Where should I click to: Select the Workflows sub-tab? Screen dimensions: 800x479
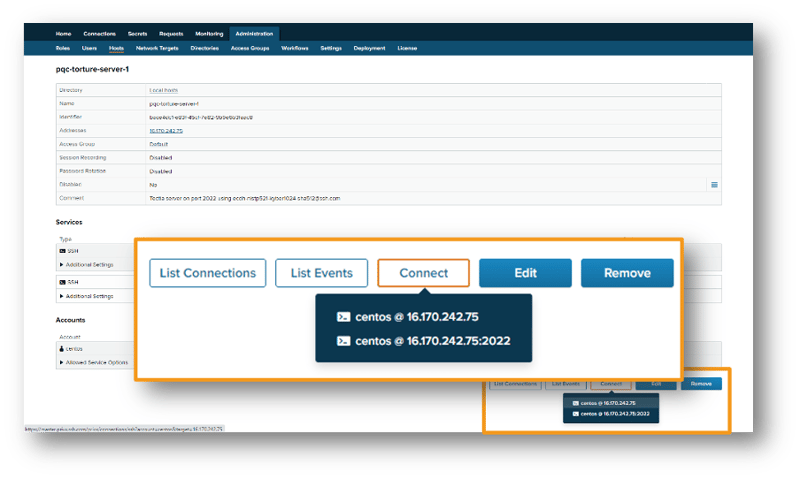coord(295,48)
